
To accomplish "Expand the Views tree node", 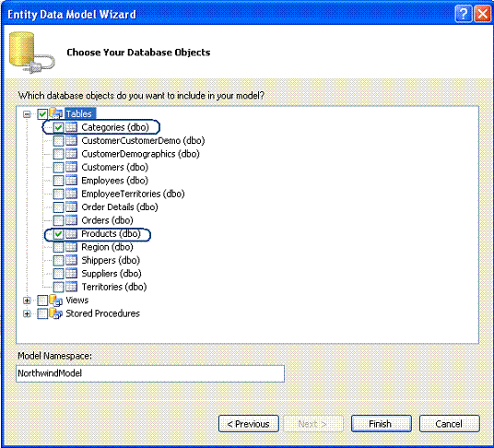I will [x=27, y=301].
